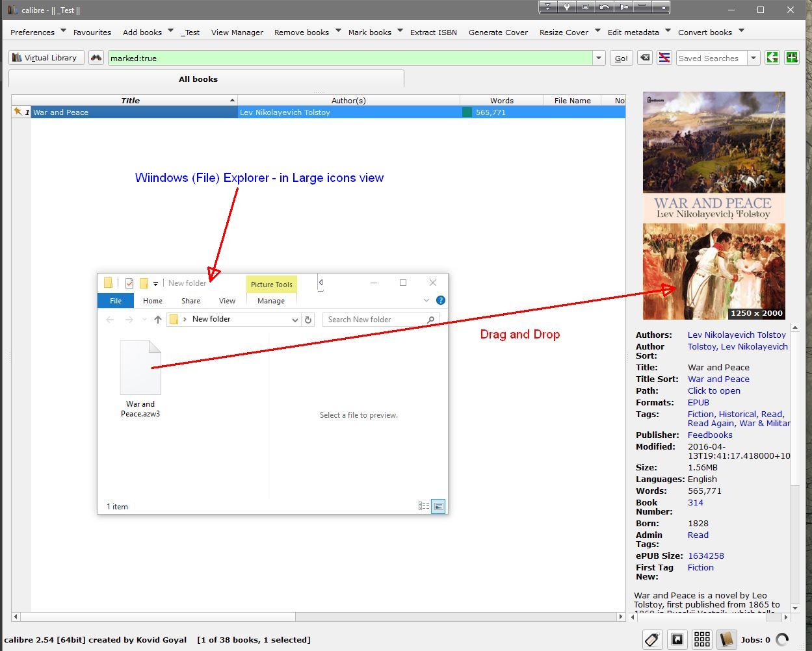Click the marked pin icon on War and Peace row

tap(18, 112)
